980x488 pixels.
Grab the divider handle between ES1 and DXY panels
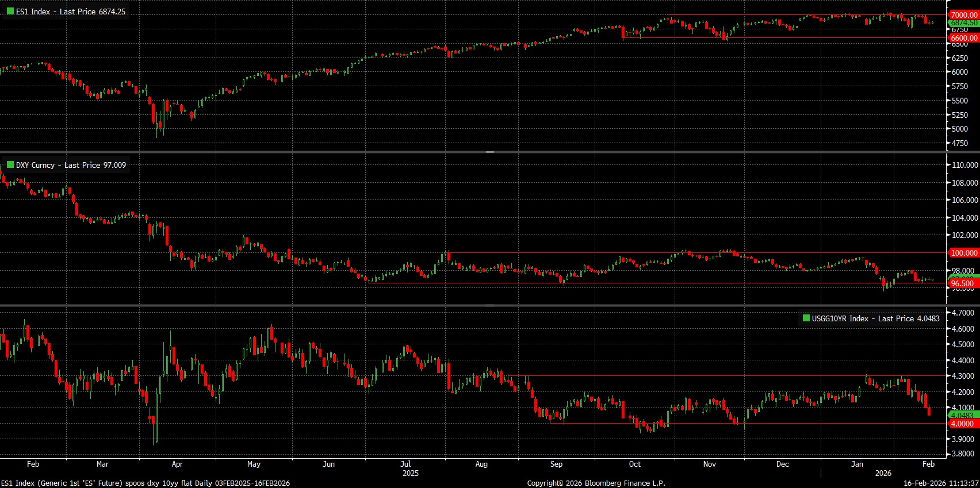pyautogui.click(x=490, y=152)
